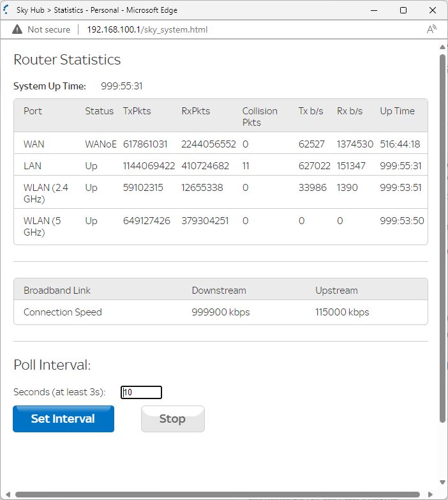Maximize the Edge window

pyautogui.click(x=403, y=10)
